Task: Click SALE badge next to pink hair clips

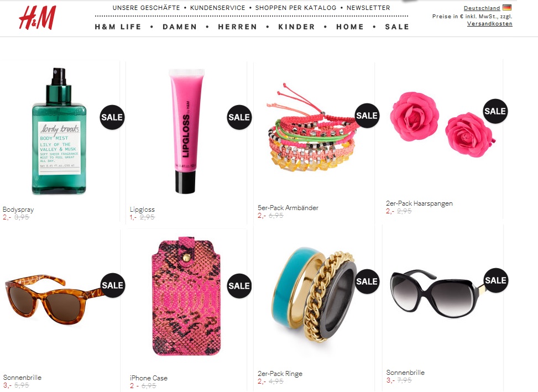Action: pos(495,111)
